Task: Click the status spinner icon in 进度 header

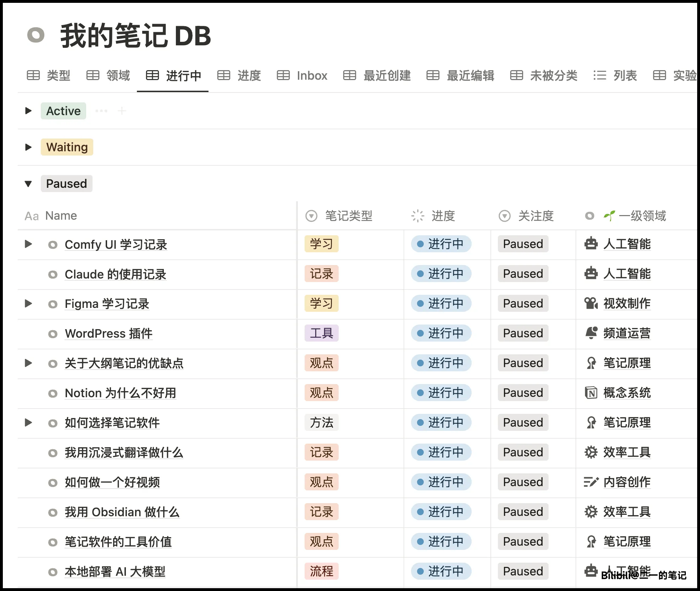Action: (x=418, y=216)
